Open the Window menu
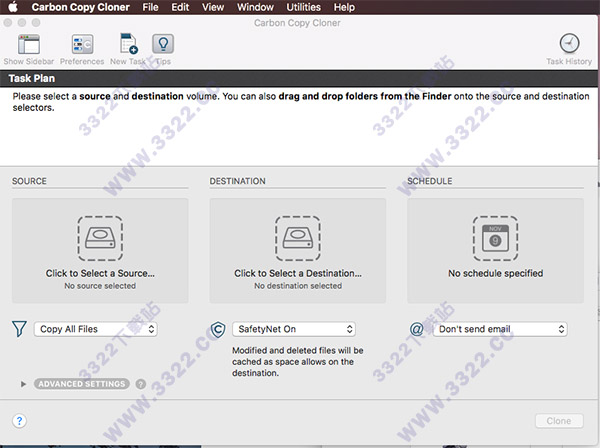The image size is (600, 448). tap(255, 7)
